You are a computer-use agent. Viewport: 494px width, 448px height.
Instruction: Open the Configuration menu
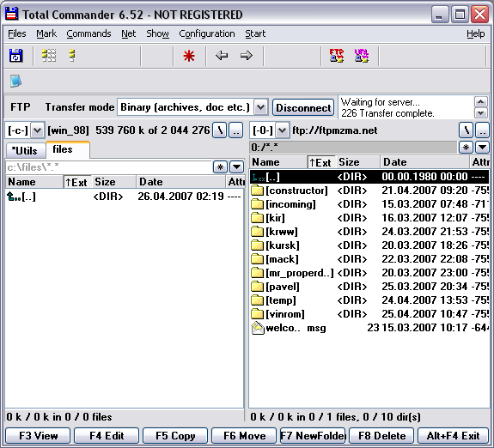pos(207,33)
